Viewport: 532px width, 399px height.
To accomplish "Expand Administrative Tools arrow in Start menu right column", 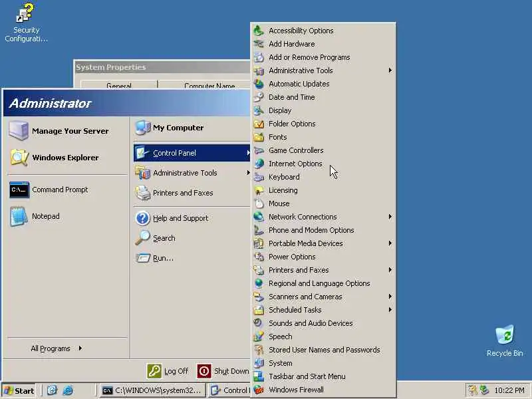I will (x=248, y=173).
